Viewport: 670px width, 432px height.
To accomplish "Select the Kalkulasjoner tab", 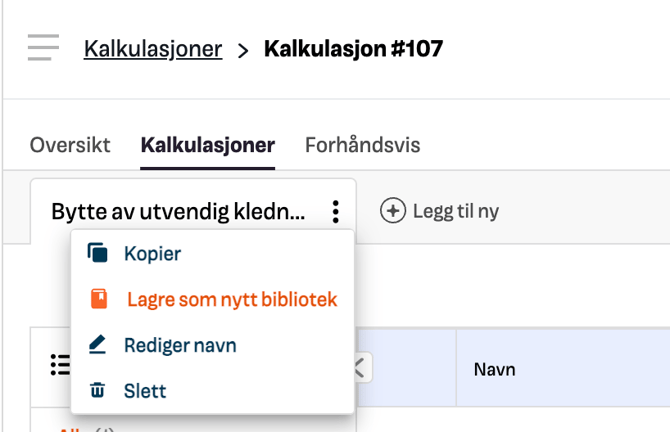I will [208, 145].
